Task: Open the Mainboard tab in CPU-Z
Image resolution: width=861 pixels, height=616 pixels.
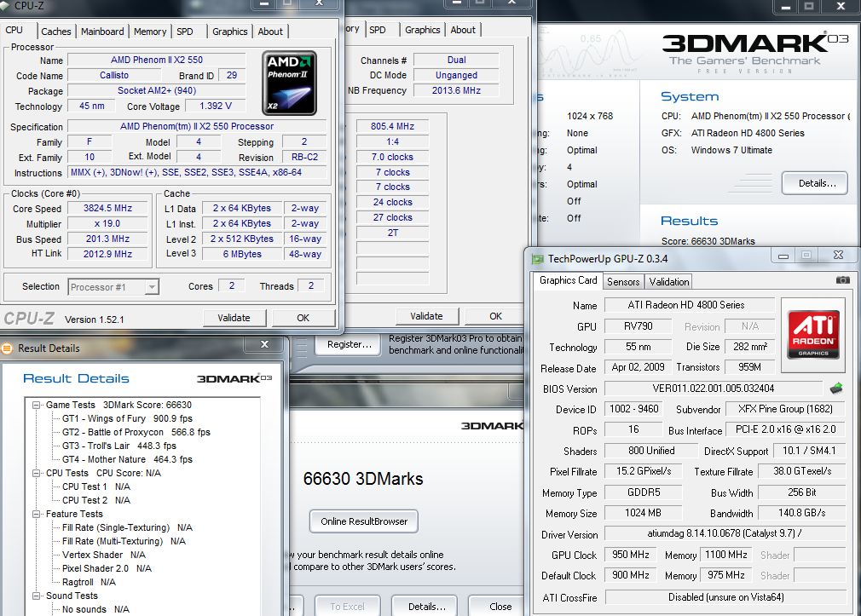Action: tap(102, 32)
